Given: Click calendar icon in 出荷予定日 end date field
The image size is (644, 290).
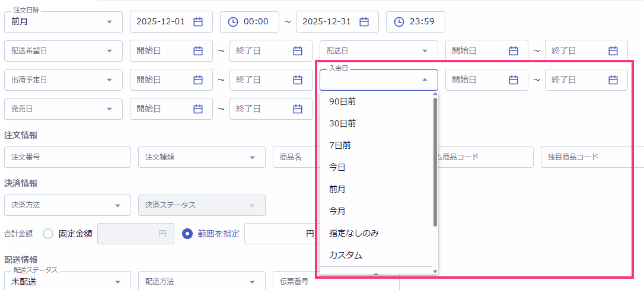Looking at the screenshot, I should 298,79.
